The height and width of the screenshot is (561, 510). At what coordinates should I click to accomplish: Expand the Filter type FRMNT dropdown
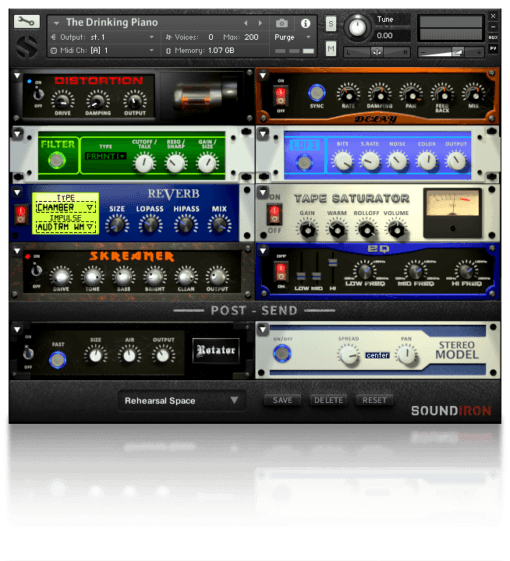click(x=106, y=156)
